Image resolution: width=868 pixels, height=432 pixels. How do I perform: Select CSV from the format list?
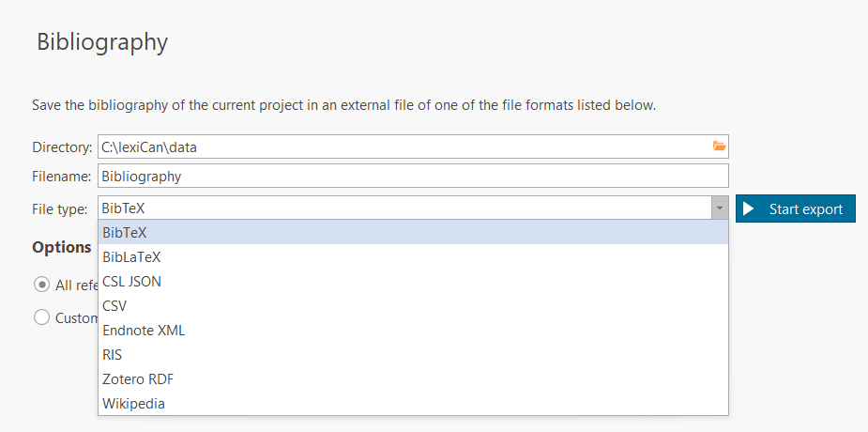tap(114, 305)
